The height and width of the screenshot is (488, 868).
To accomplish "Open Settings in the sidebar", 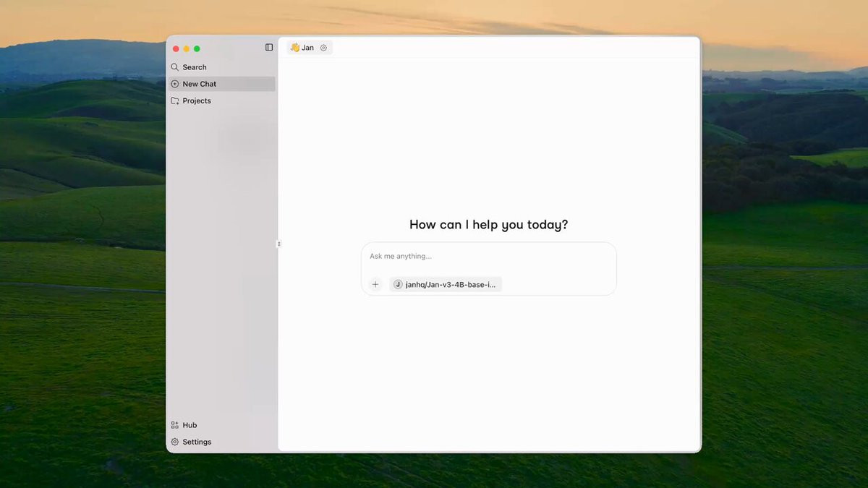I will tap(221, 442).
